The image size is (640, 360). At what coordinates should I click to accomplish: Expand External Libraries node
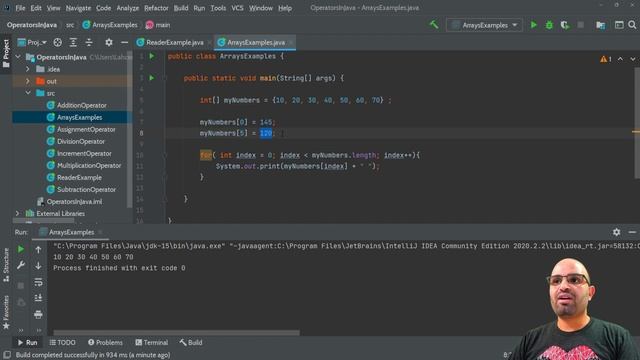[17, 213]
